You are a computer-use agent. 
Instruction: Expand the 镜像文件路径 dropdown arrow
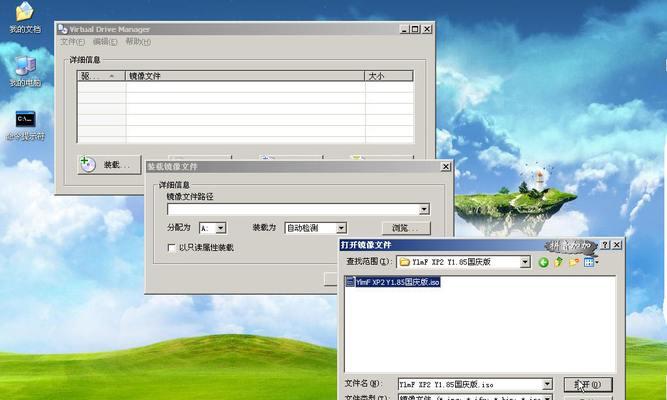pyautogui.click(x=424, y=209)
